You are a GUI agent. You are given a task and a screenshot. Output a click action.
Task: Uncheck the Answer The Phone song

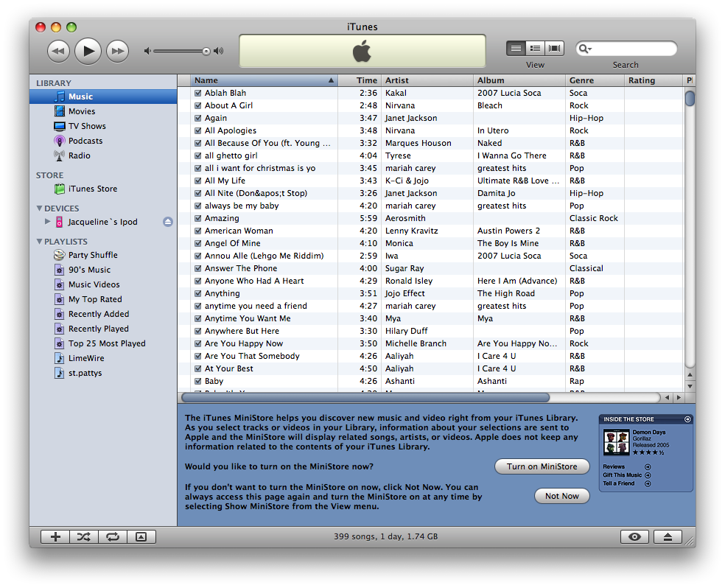coord(198,268)
